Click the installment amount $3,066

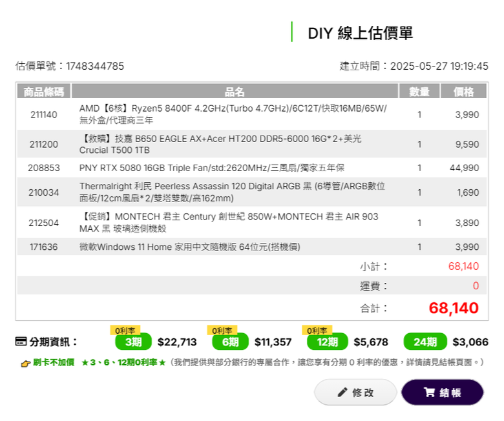[470, 342]
